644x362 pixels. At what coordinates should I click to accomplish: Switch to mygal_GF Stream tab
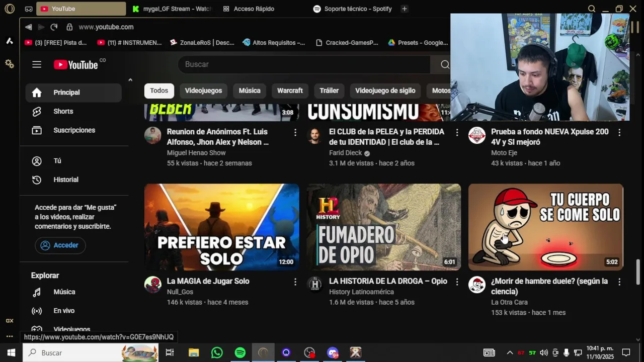point(172,9)
